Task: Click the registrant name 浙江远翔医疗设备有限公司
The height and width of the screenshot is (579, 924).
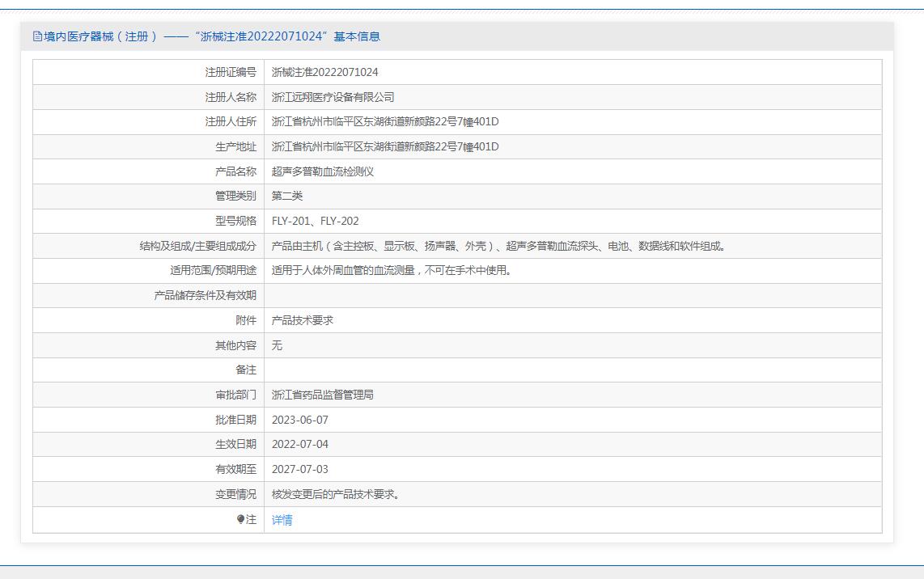Action: pos(333,97)
